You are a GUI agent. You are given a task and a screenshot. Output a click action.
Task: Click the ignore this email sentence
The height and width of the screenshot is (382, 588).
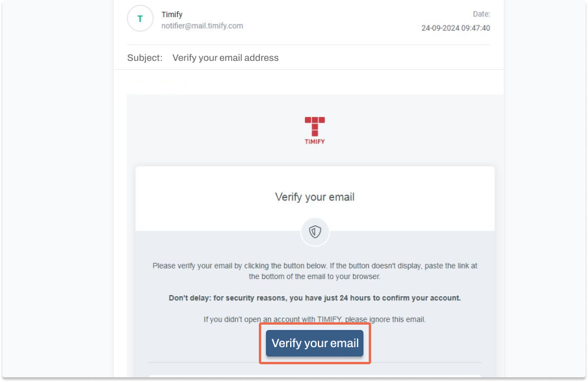tap(314, 319)
